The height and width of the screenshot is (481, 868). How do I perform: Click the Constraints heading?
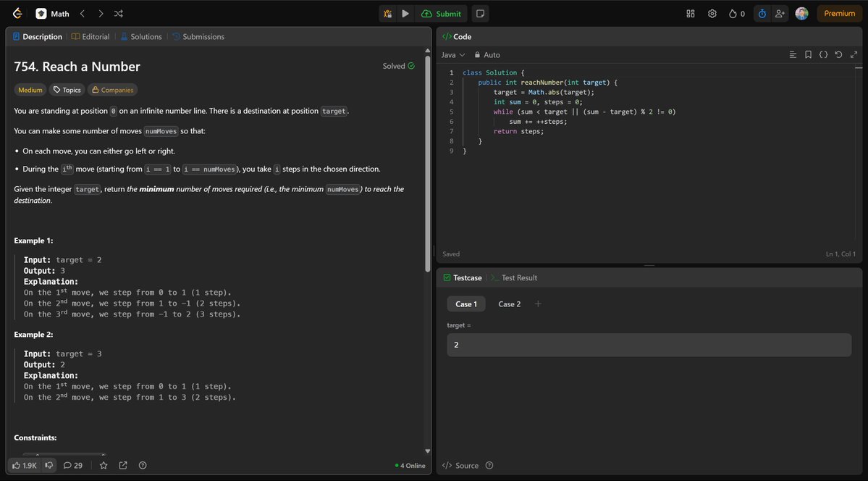[35, 438]
